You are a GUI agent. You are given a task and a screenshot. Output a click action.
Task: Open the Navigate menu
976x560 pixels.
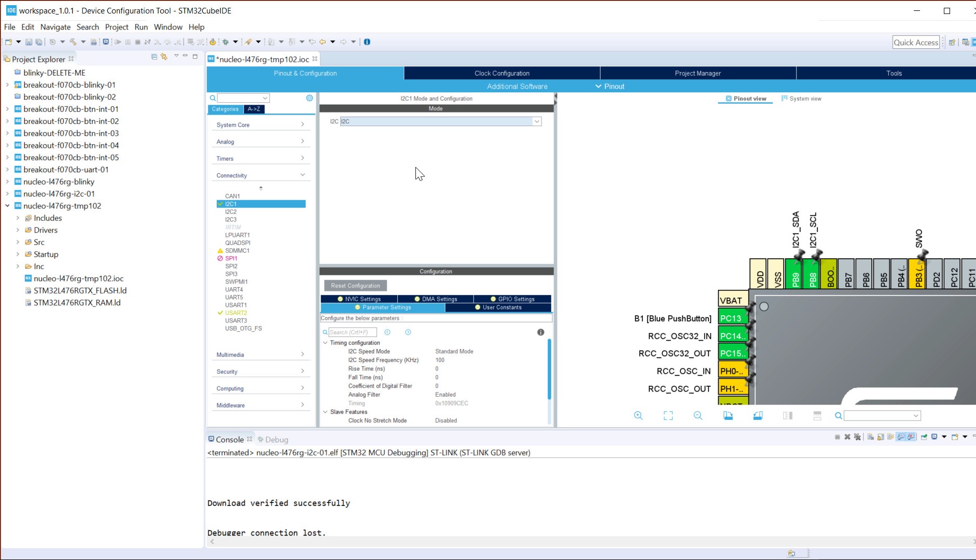click(x=55, y=27)
